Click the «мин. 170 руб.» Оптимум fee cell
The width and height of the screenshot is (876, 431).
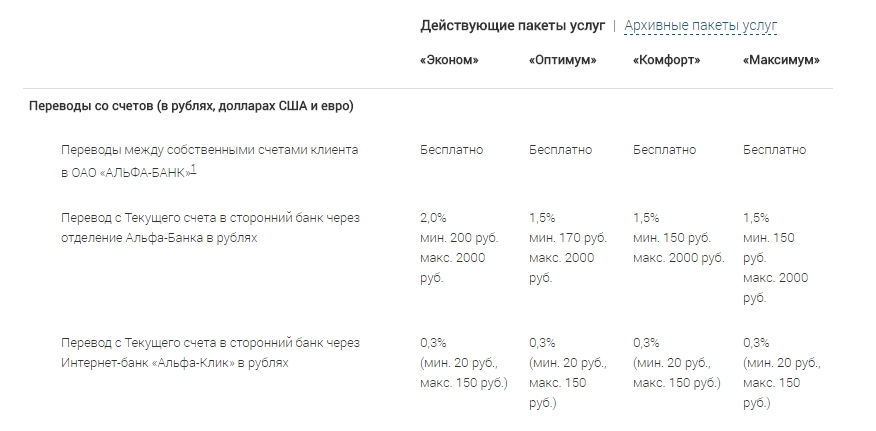tap(567, 237)
